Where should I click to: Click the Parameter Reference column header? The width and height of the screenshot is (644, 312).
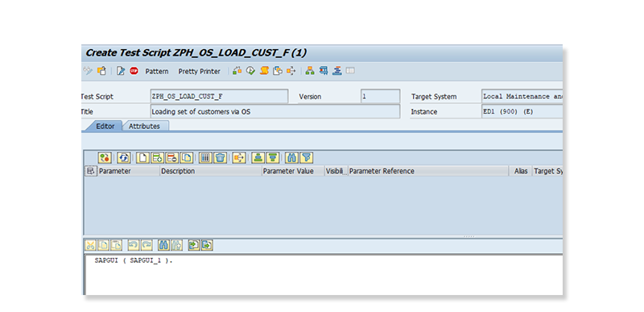coord(428,171)
